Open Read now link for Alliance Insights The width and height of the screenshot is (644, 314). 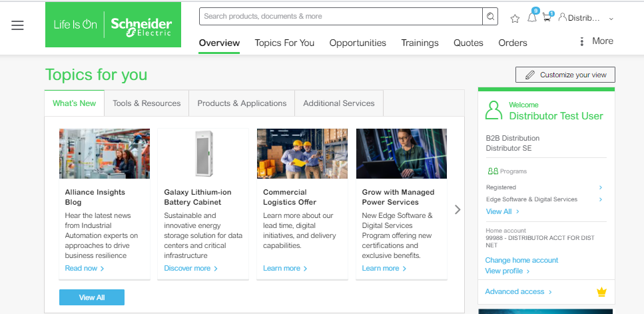(x=85, y=269)
